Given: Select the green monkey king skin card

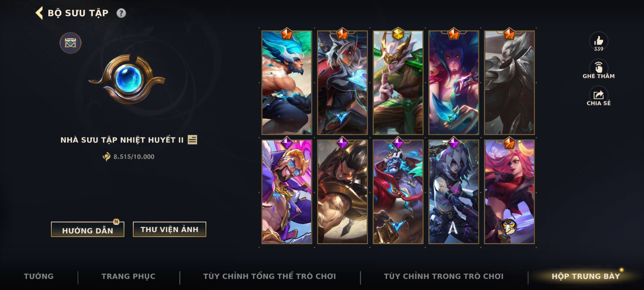Looking at the screenshot, I should click(x=398, y=82).
